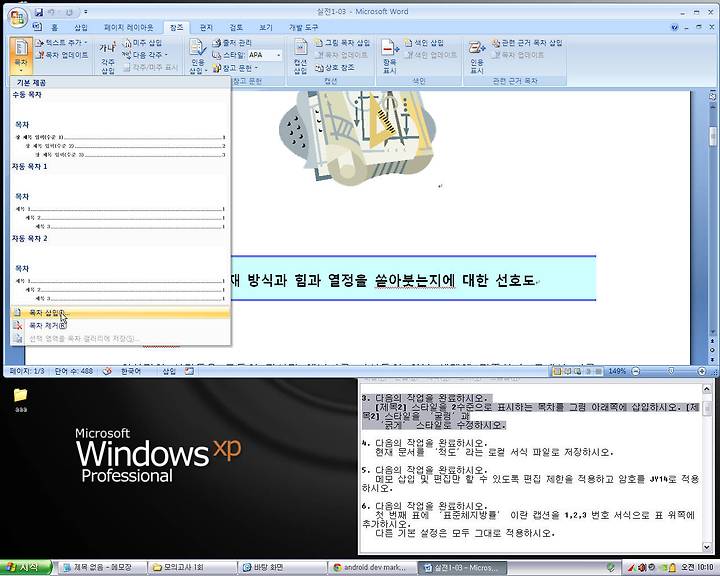Click 인용 삽입 dropdown arrow
720x576 pixels.
(x=206, y=70)
